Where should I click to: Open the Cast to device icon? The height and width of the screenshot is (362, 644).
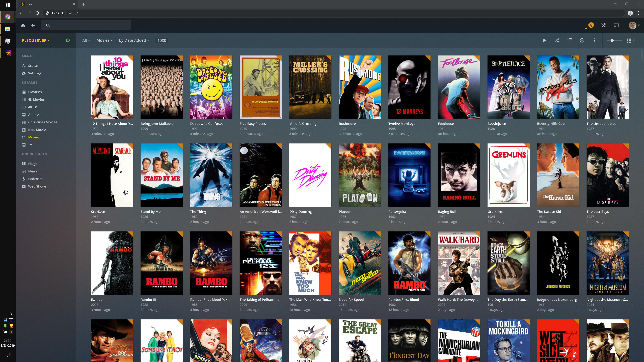(x=616, y=25)
